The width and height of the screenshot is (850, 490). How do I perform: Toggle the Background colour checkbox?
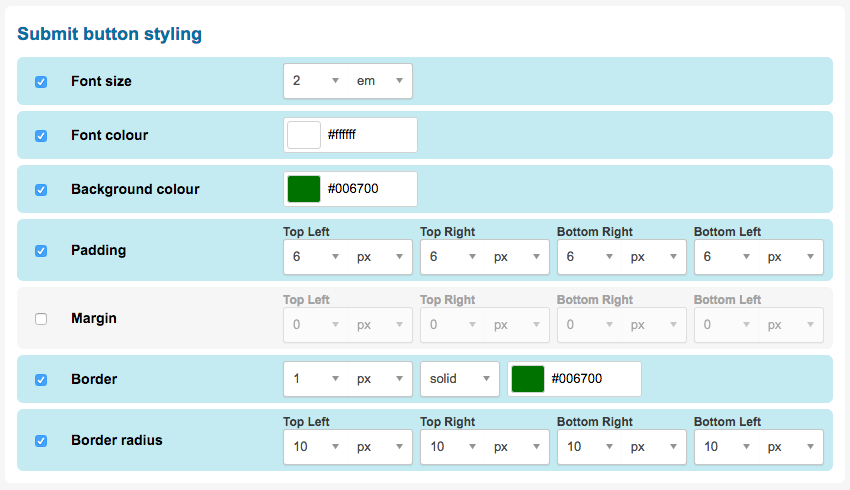(41, 190)
